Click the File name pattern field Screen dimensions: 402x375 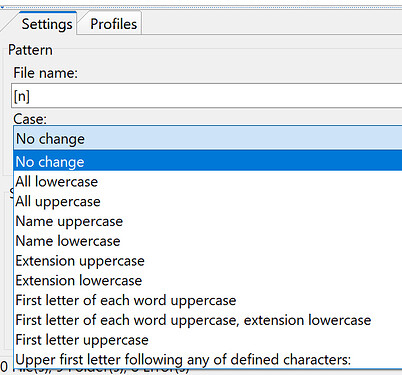[207, 96]
